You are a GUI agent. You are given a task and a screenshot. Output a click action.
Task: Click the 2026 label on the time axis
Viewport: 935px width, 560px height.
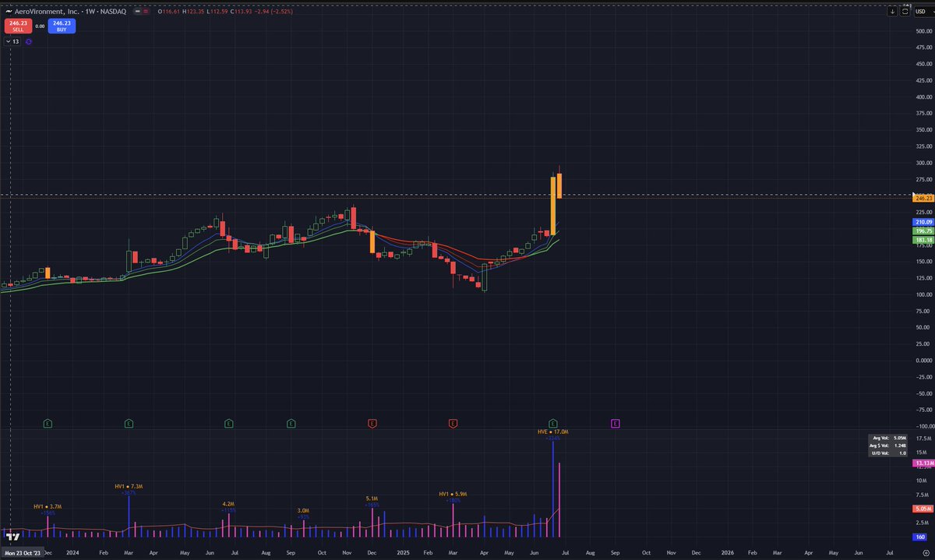pyautogui.click(x=728, y=552)
